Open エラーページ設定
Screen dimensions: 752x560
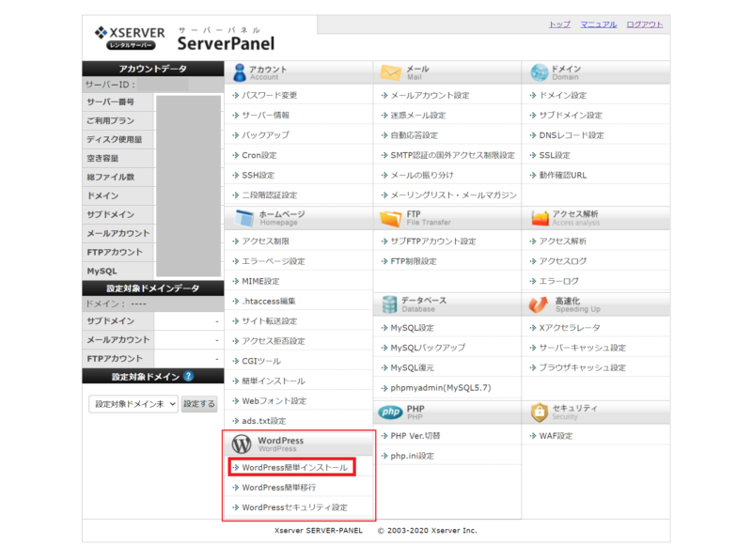pos(274,261)
